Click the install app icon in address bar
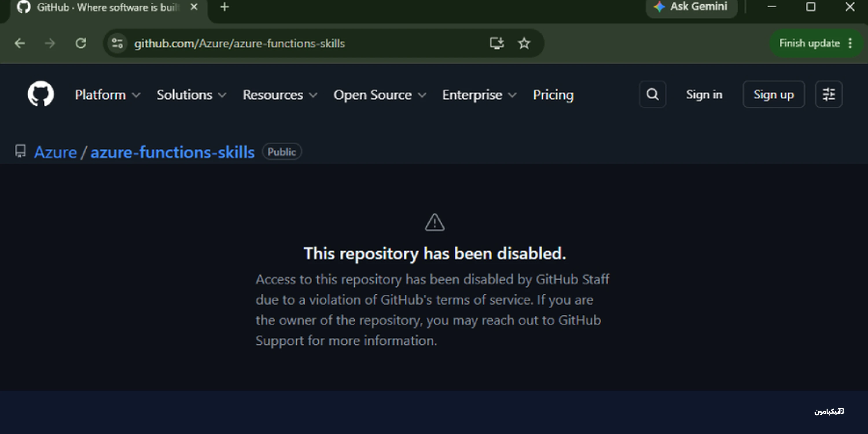The width and height of the screenshot is (868, 434). coord(497,43)
